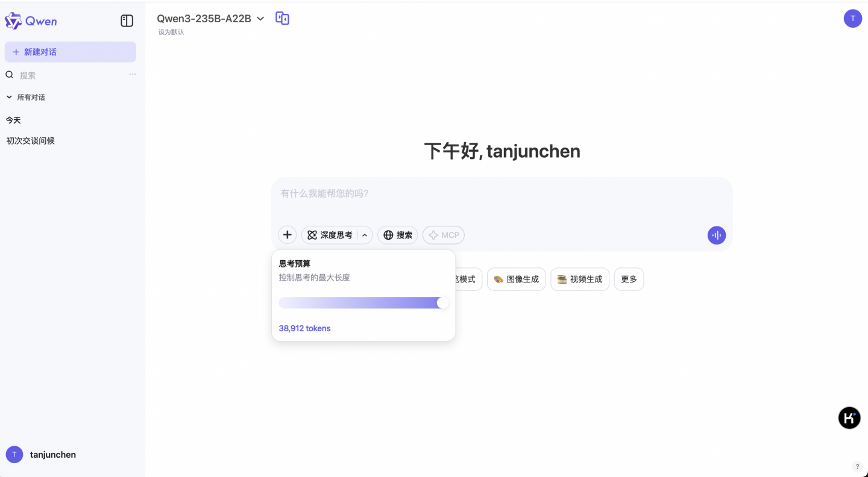Viewport: 868px width, 477px height.
Task: Toggle 搜索 web search
Action: point(398,235)
